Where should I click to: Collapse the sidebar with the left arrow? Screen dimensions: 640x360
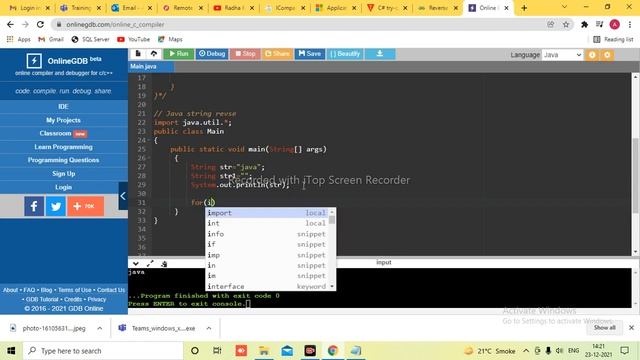[x=123, y=196]
